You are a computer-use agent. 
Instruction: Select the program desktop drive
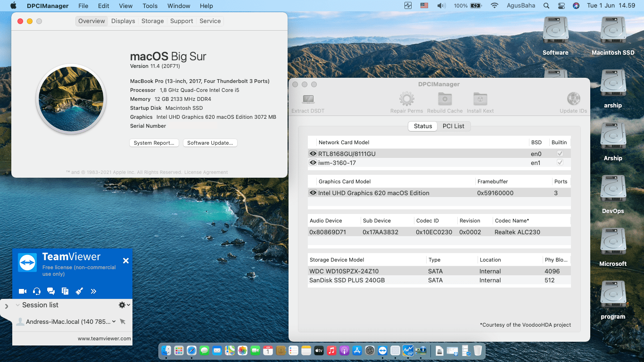[x=613, y=295]
